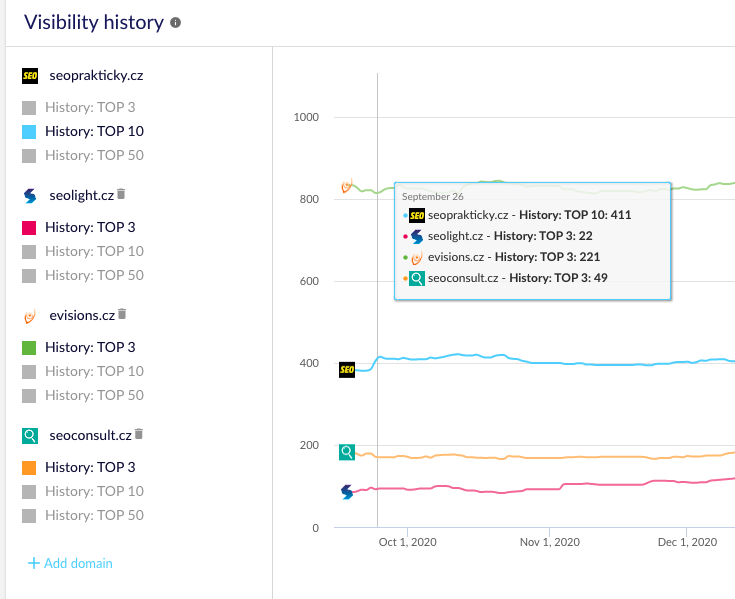Click the Add domain link
The width and height of the screenshot is (735, 599).
(70, 563)
